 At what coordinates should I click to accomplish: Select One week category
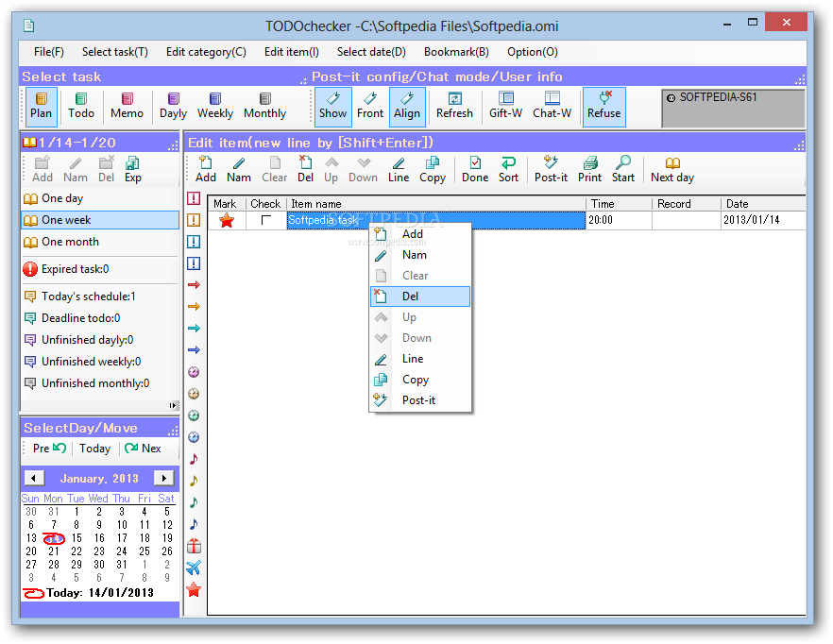[100, 220]
